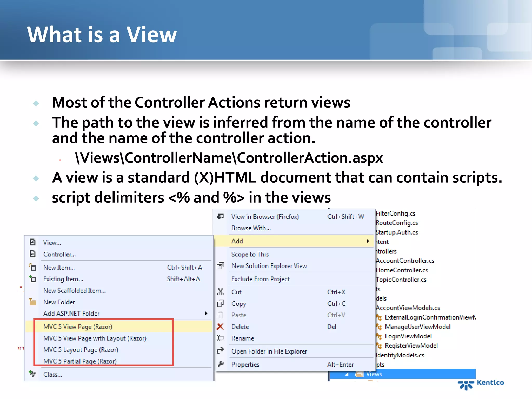Click the Properties wrench icon

(x=221, y=364)
